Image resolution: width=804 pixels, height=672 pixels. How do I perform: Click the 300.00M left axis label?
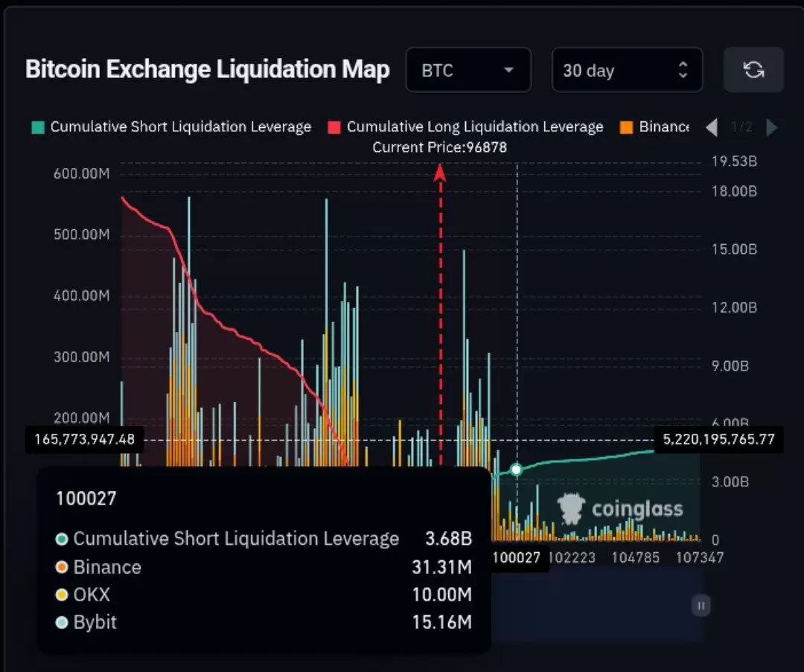pyautogui.click(x=82, y=356)
